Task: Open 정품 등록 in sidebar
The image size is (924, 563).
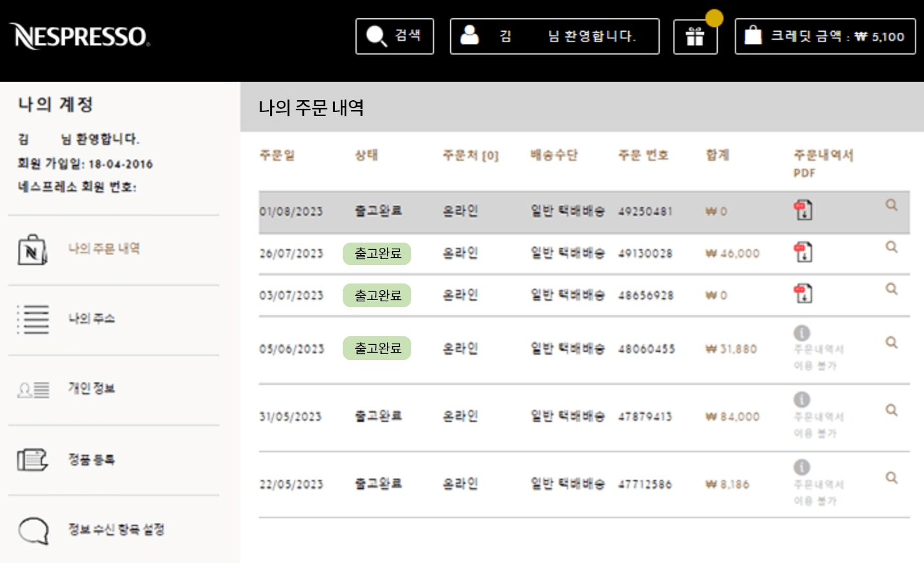Action: pyautogui.click(x=92, y=459)
